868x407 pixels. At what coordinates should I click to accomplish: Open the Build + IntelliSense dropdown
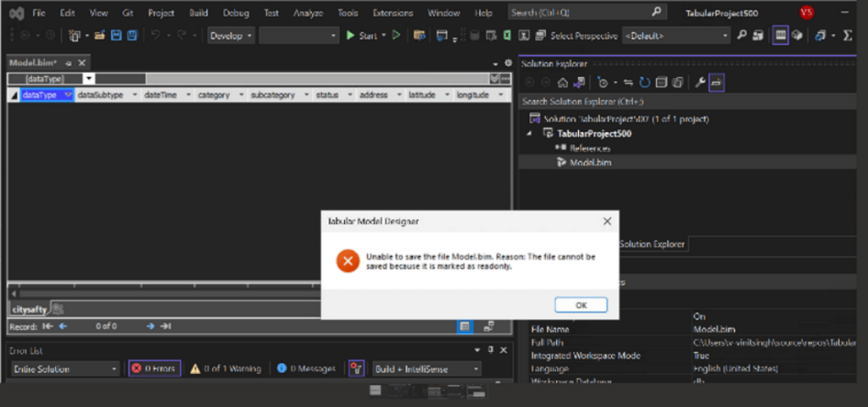click(x=427, y=369)
